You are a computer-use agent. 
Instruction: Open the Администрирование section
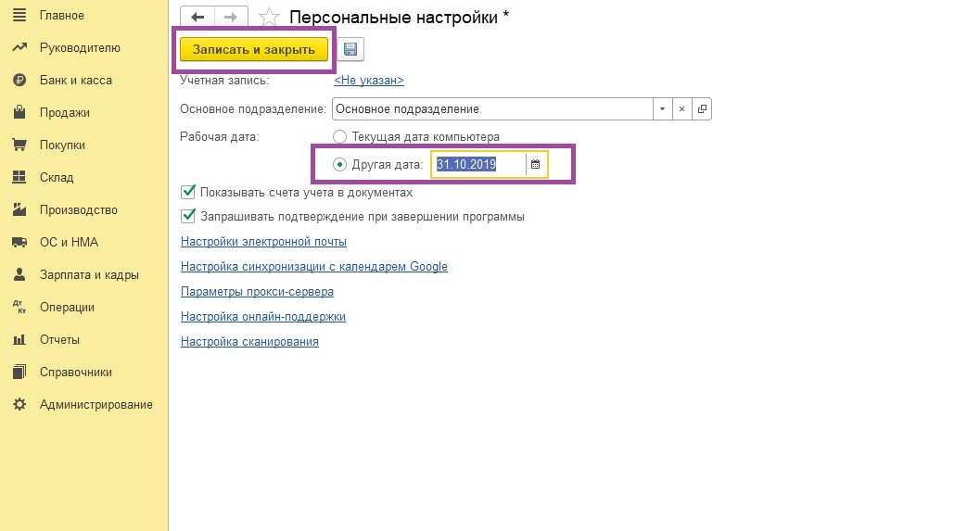pos(95,404)
